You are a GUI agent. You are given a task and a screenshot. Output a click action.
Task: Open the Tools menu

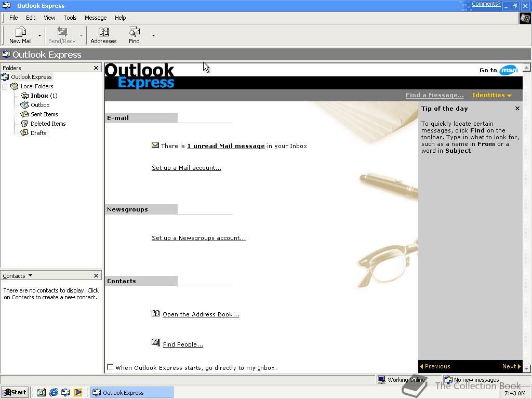coord(70,18)
